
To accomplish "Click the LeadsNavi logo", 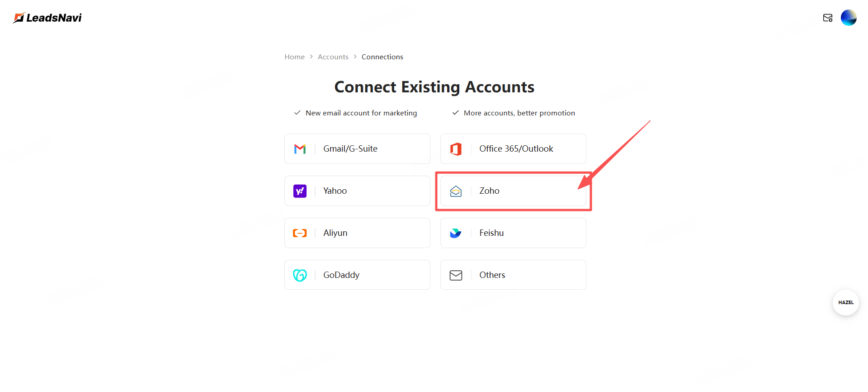I will click(47, 18).
